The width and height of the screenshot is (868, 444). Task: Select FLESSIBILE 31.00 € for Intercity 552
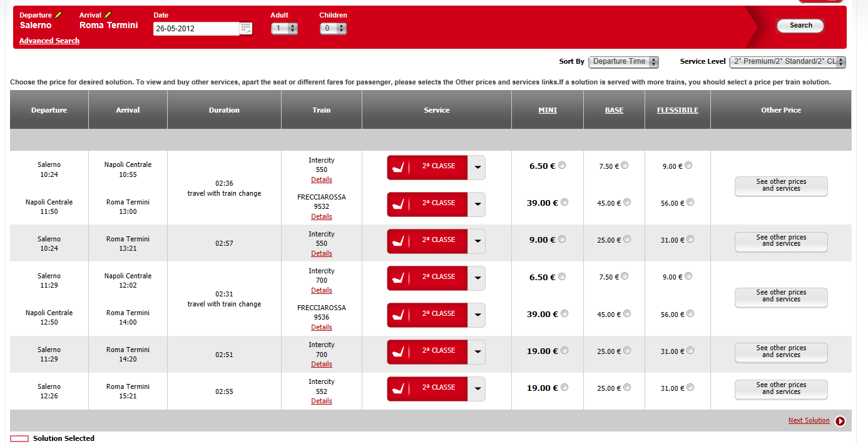[x=690, y=388]
